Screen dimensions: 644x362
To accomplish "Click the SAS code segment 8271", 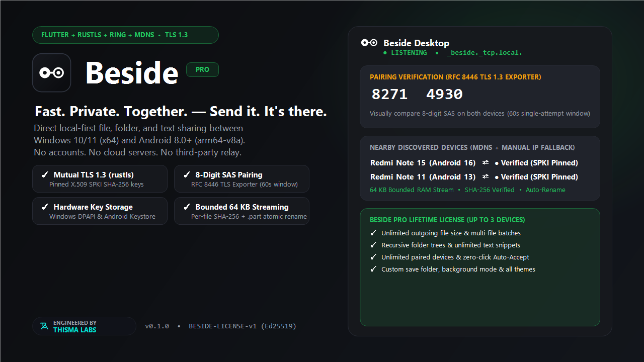I will 389,95.
